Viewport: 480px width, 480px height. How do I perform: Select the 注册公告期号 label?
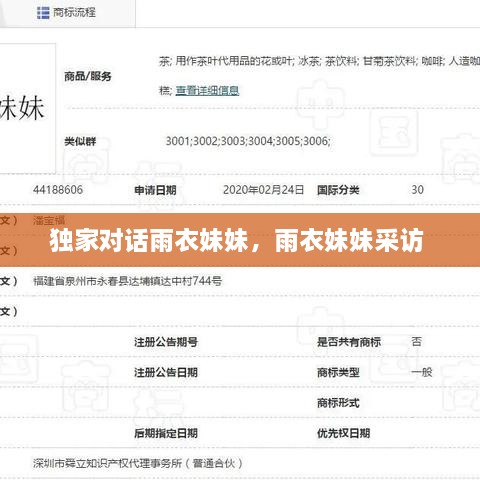click(x=166, y=342)
